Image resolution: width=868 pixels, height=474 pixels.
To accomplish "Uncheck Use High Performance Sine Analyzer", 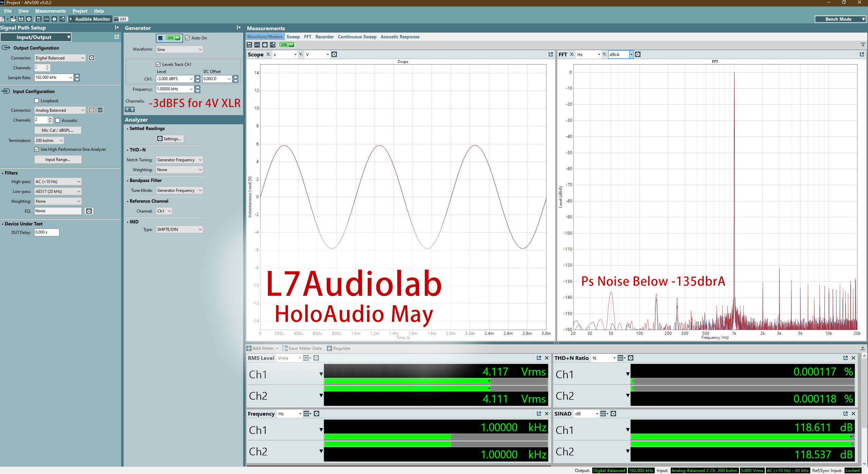I will click(37, 149).
